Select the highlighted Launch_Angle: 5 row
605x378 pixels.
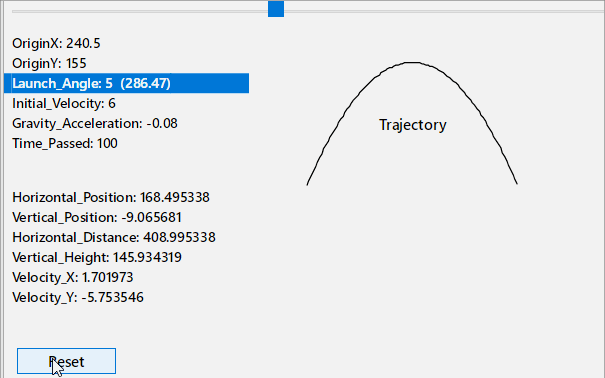coord(126,83)
